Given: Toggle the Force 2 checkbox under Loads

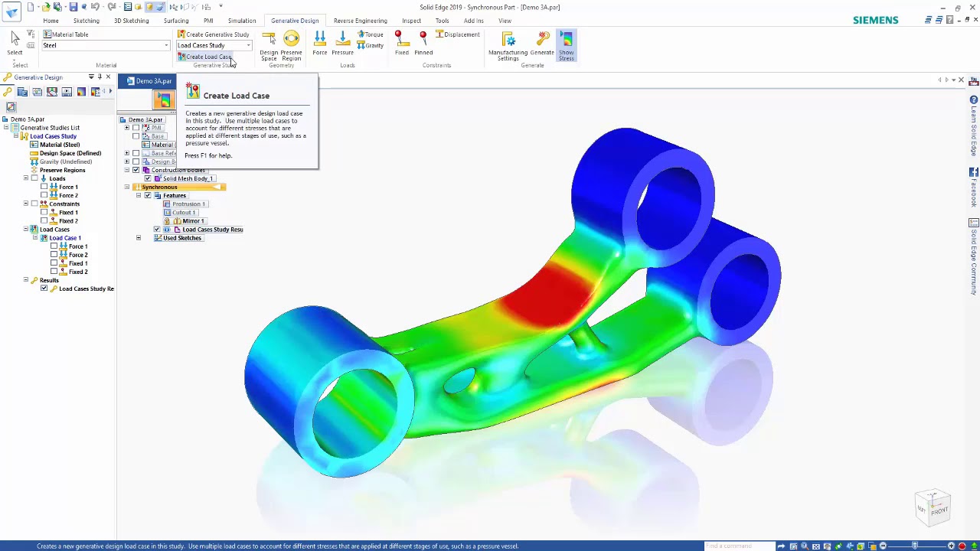Looking at the screenshot, I should [x=44, y=195].
